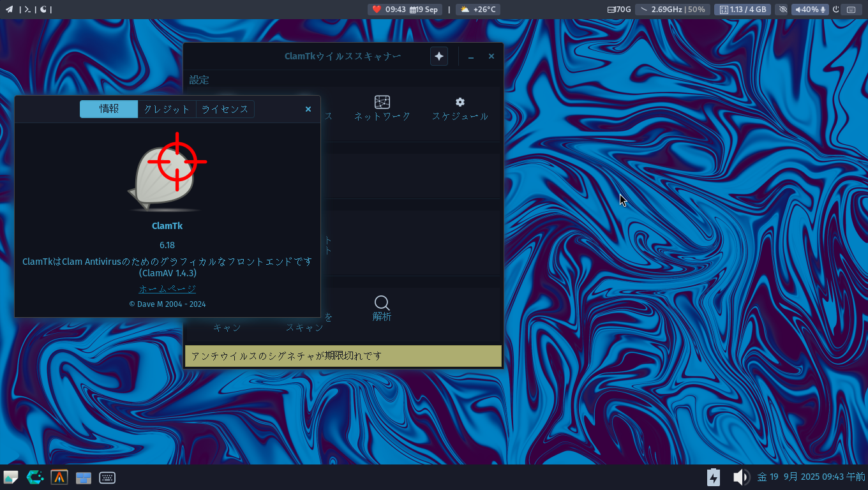Click the heart clock widget showing 09:43

point(389,10)
